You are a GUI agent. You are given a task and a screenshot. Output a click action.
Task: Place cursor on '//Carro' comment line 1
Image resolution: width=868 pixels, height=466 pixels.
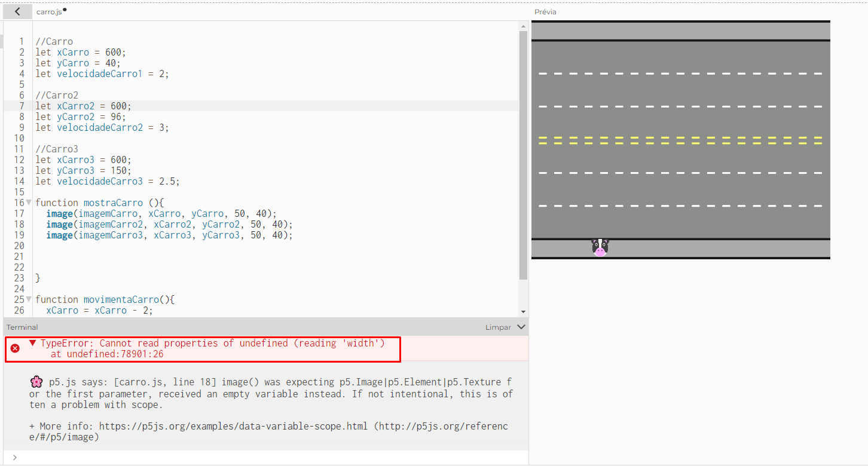(54, 42)
